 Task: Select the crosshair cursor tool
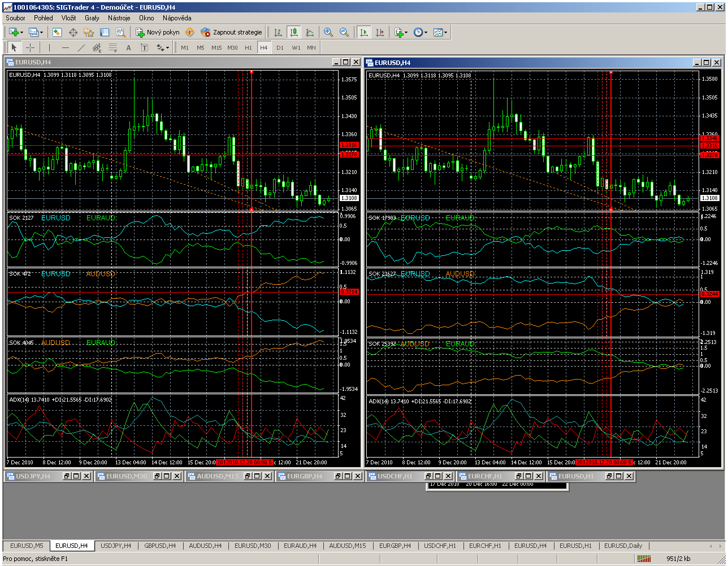click(31, 48)
